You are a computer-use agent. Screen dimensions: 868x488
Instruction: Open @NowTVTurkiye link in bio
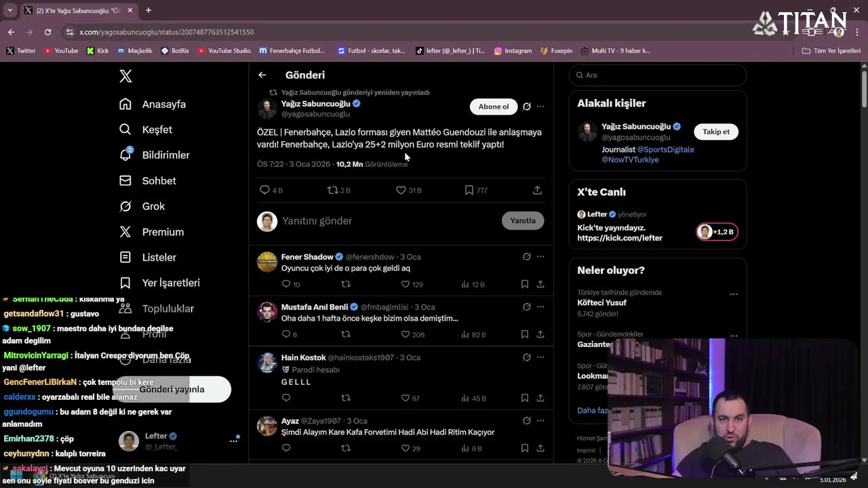coord(630,159)
